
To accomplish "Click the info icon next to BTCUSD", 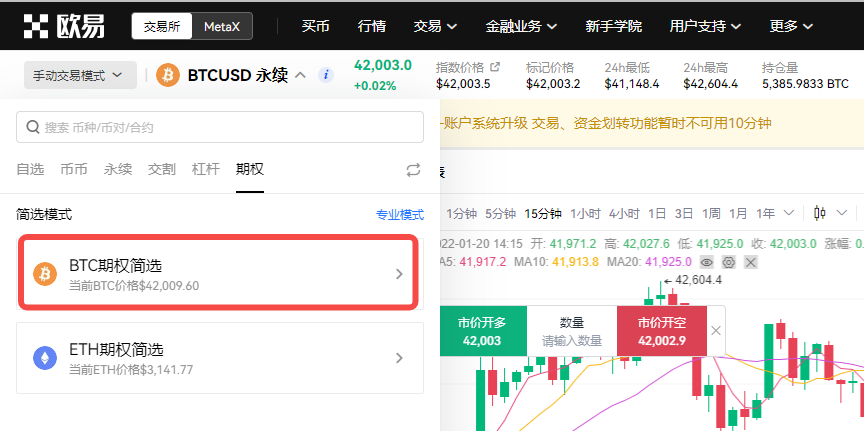I will [x=326, y=75].
